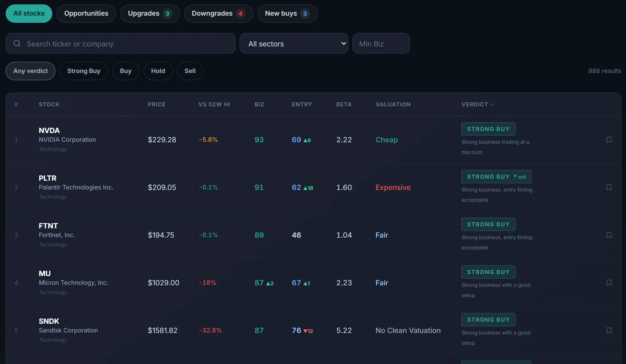The height and width of the screenshot is (364, 626).
Task: Click the Cheap valuation for NVDA
Action: click(387, 140)
